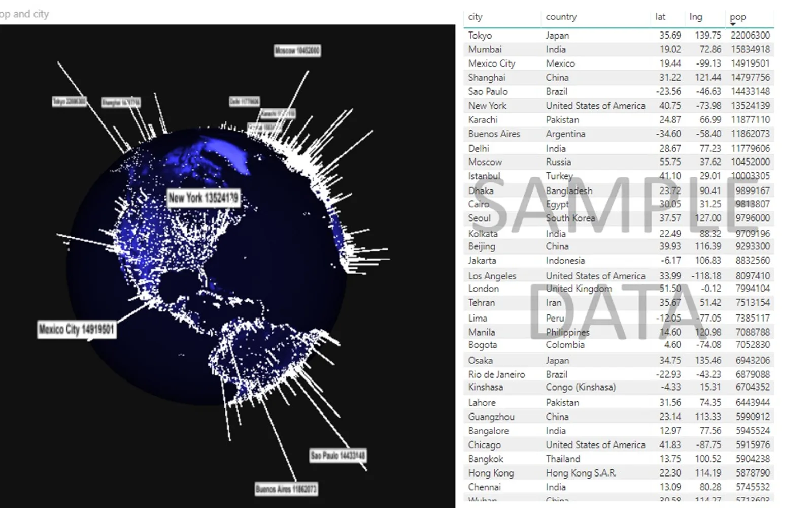Click the Sao Paulo label on globe
This screenshot has height=508, width=812.
[x=337, y=455]
